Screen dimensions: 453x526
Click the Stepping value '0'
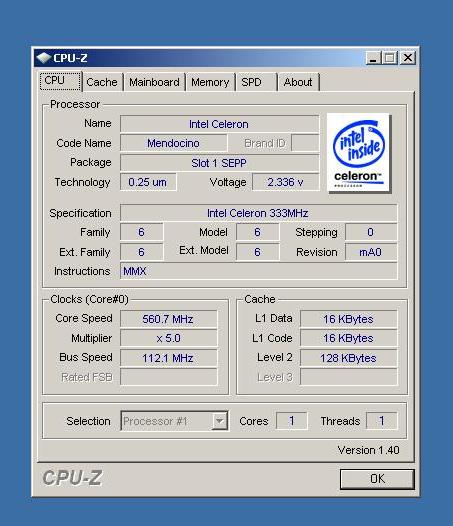click(x=371, y=232)
